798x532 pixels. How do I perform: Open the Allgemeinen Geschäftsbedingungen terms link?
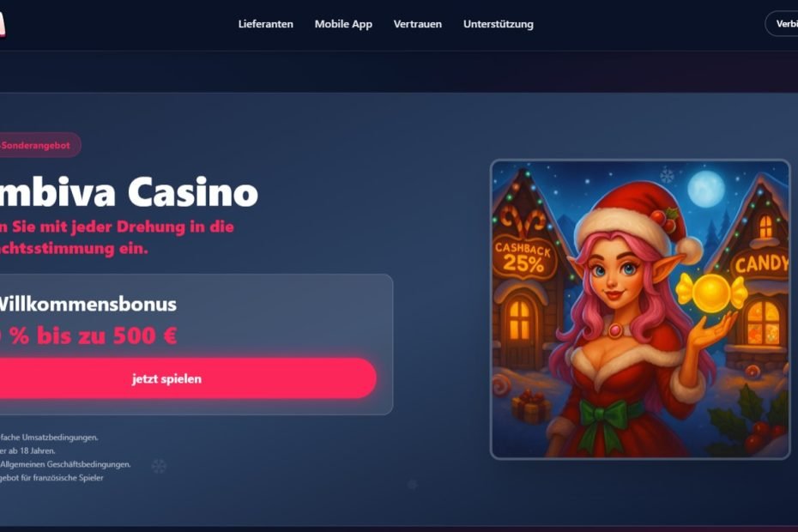[66, 464]
